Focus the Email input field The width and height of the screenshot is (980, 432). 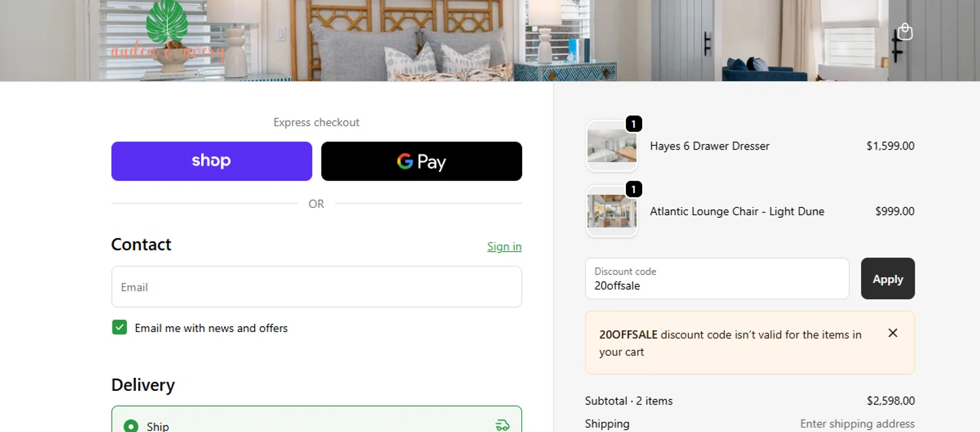[316, 287]
